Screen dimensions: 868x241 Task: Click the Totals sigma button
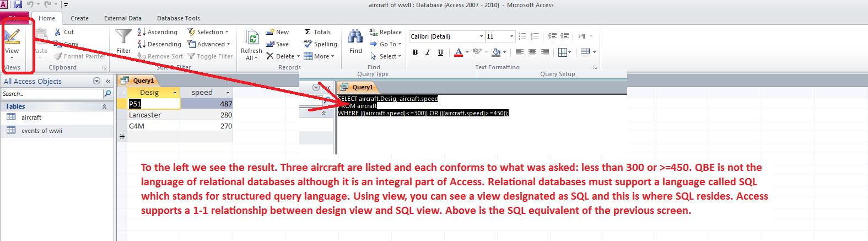coord(317,32)
